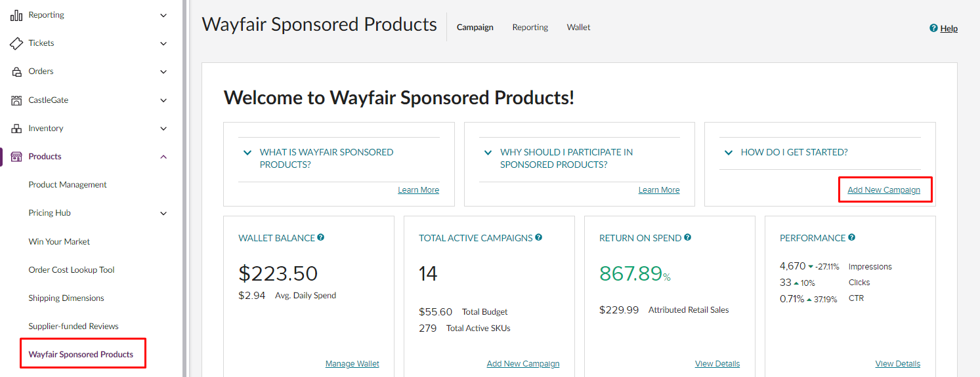Viewport: 980px width, 377px height.
Task: Open the Wallet tab
Action: click(578, 28)
